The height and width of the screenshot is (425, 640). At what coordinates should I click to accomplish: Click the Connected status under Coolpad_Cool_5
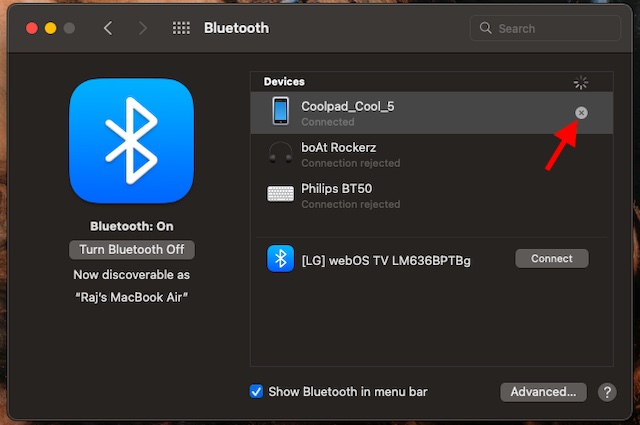click(328, 122)
